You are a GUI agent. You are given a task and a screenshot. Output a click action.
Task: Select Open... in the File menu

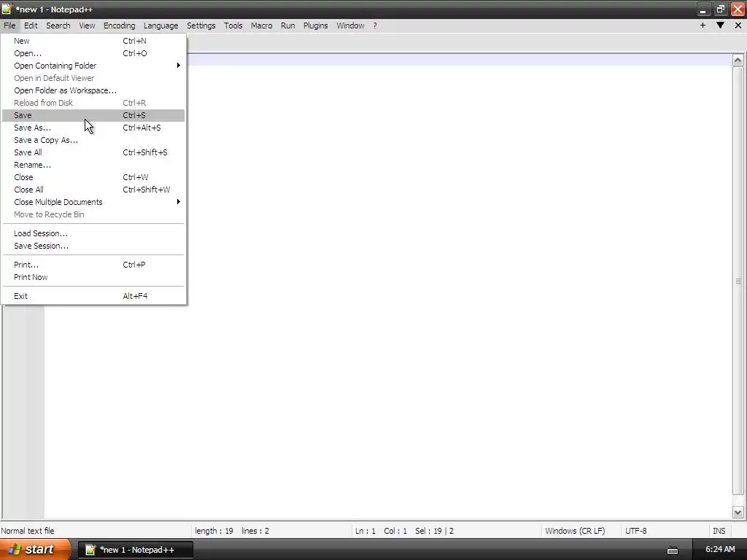[x=93, y=53]
